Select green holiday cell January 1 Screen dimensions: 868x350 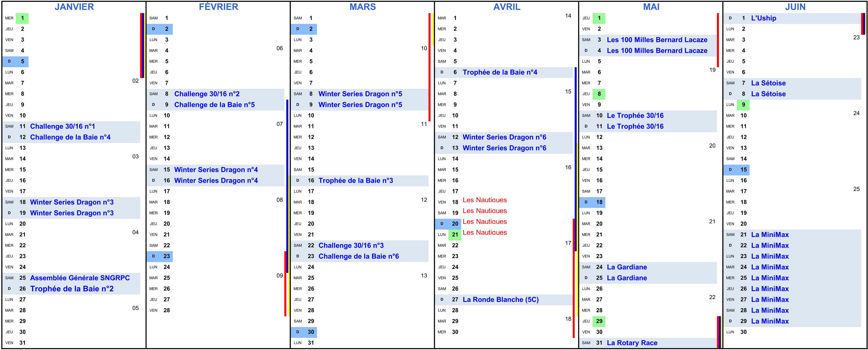click(22, 18)
